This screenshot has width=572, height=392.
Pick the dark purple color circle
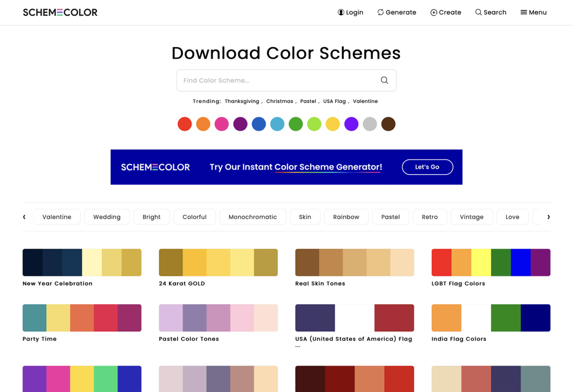(x=240, y=124)
